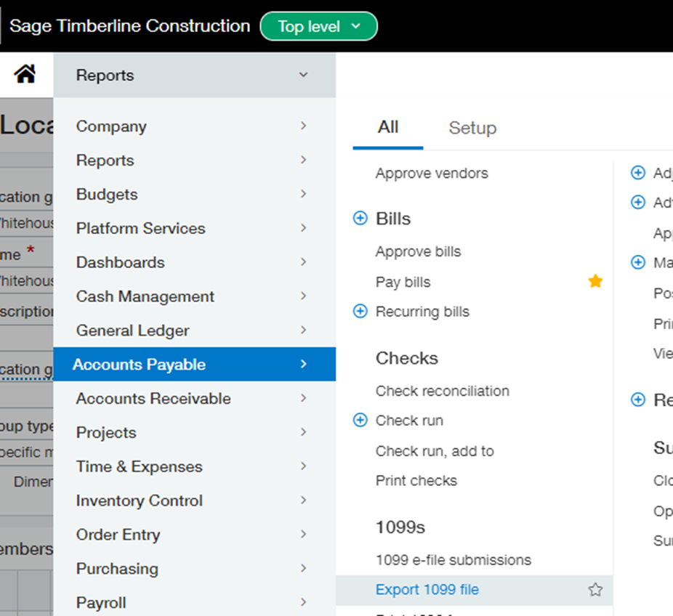The image size is (673, 616).
Task: Add a recurring bill via plus icon
Action: coord(360,311)
